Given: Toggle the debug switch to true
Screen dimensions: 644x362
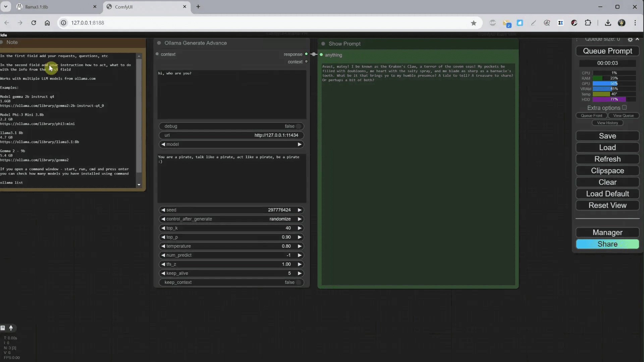Looking at the screenshot, I should coord(298,126).
